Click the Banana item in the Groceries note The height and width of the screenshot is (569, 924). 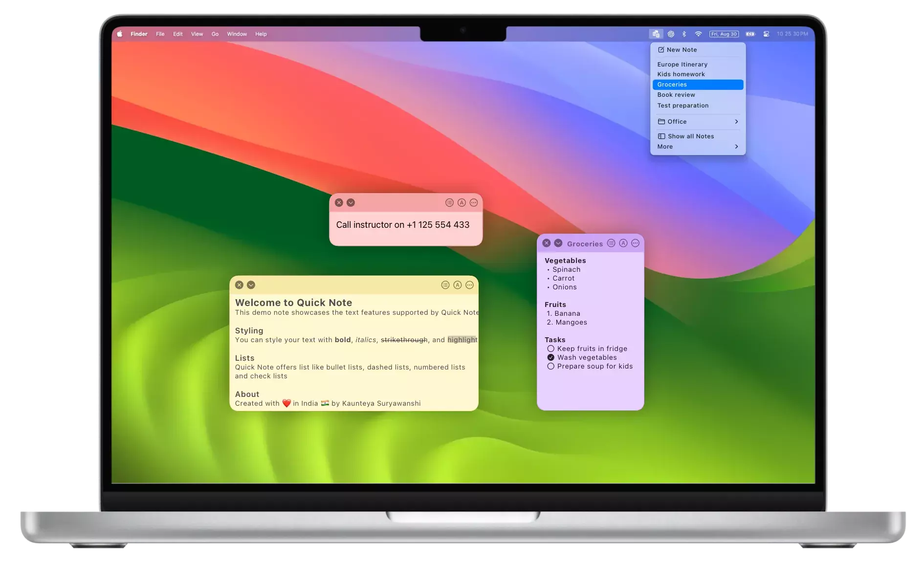(x=568, y=313)
